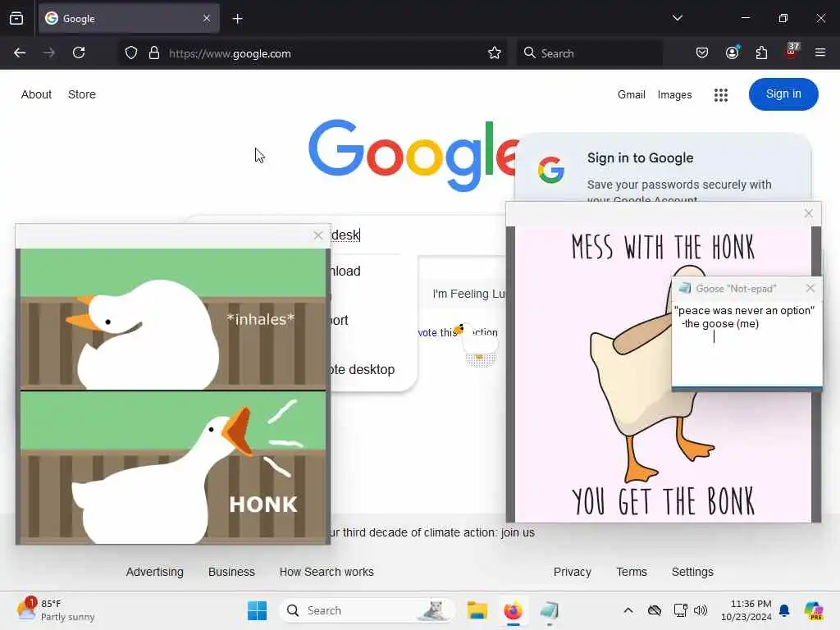Open the footer Settings menu
The height and width of the screenshot is (630, 840).
pyautogui.click(x=692, y=572)
